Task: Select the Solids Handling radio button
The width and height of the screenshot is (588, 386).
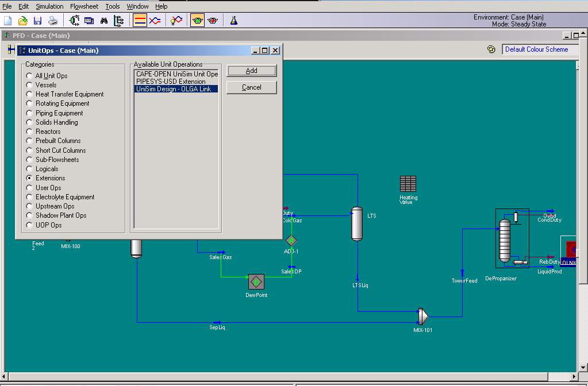Action: pos(29,122)
